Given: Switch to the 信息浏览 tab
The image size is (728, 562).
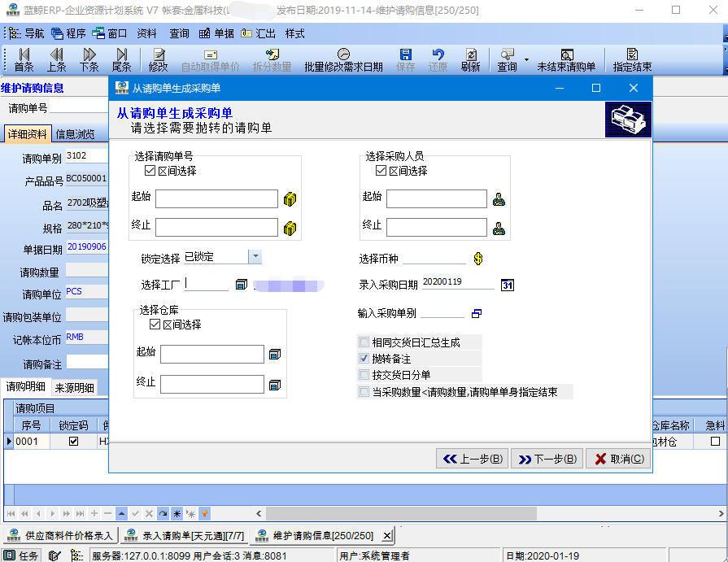Looking at the screenshot, I should point(75,134).
